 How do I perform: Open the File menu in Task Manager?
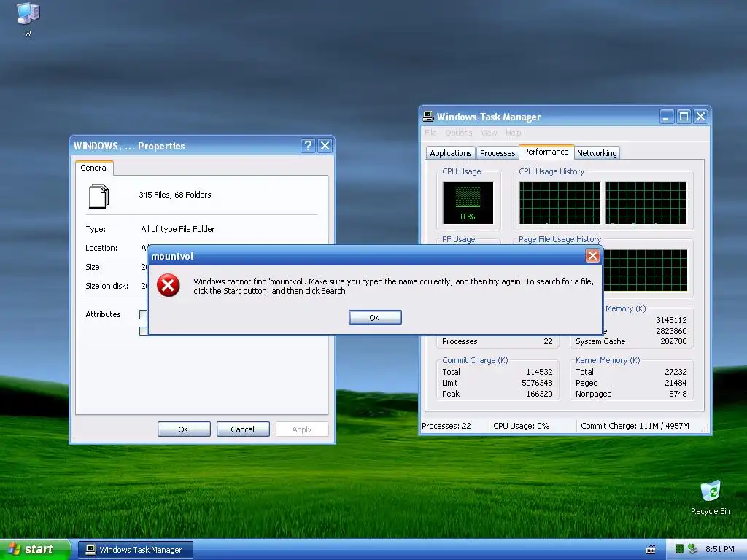coord(430,133)
